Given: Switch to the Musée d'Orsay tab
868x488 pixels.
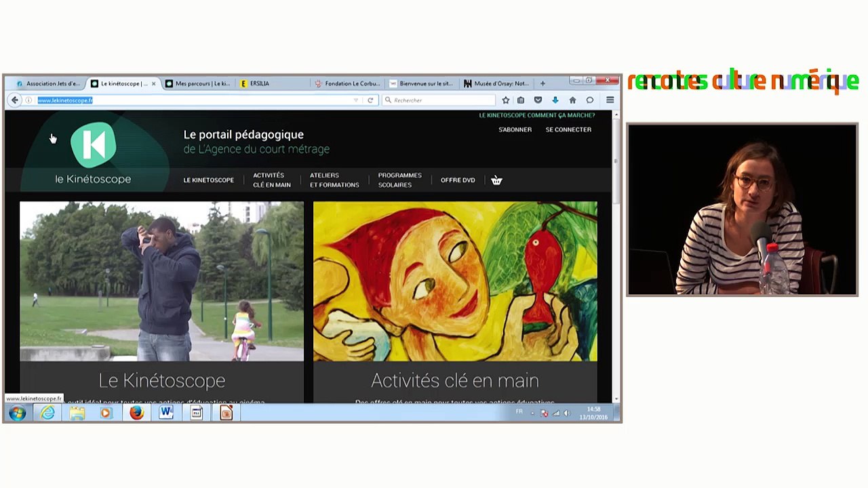Looking at the screenshot, I should [496, 83].
